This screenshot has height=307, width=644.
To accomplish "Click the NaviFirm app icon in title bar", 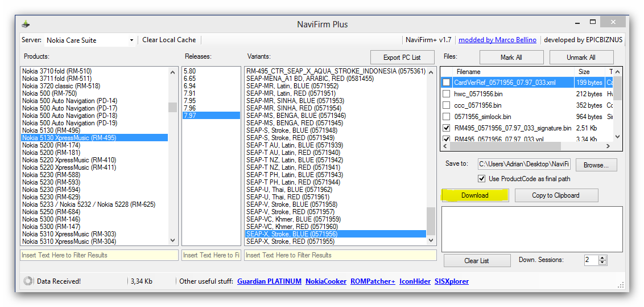I will 26,24.
